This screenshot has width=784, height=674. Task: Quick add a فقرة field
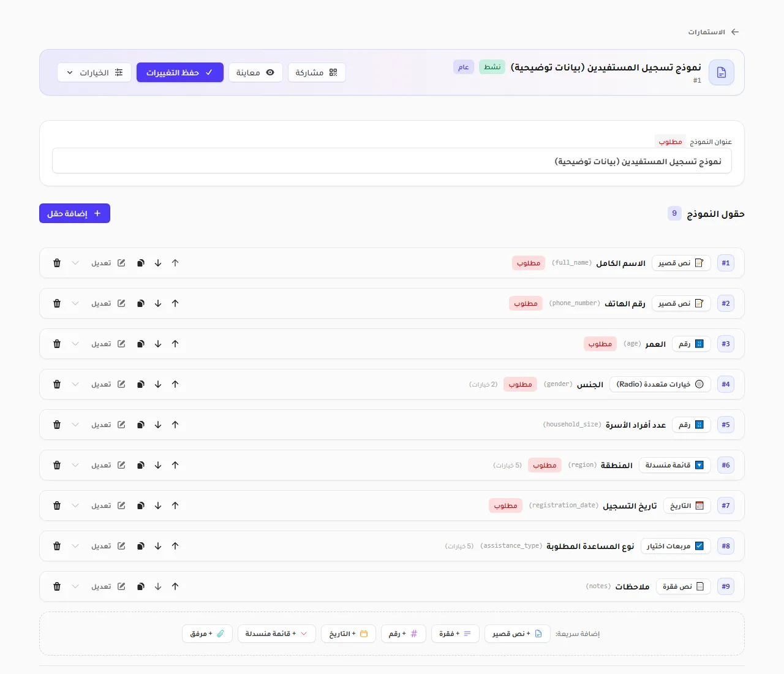pos(455,634)
